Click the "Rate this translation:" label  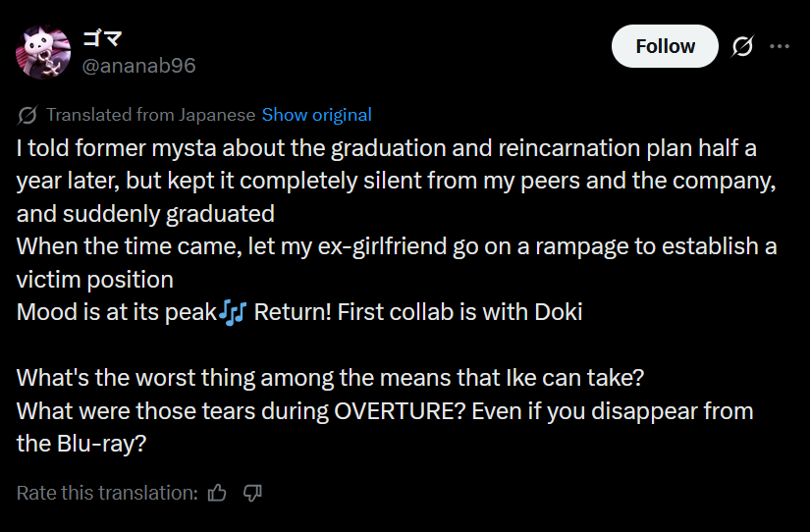107,493
